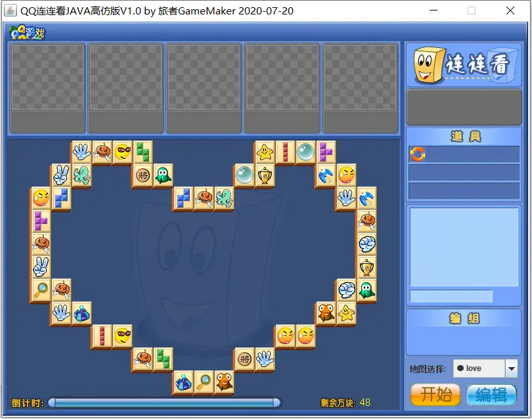
Task: Select pumpkin tile between blue blocks and octopus
Action: [x=204, y=198]
